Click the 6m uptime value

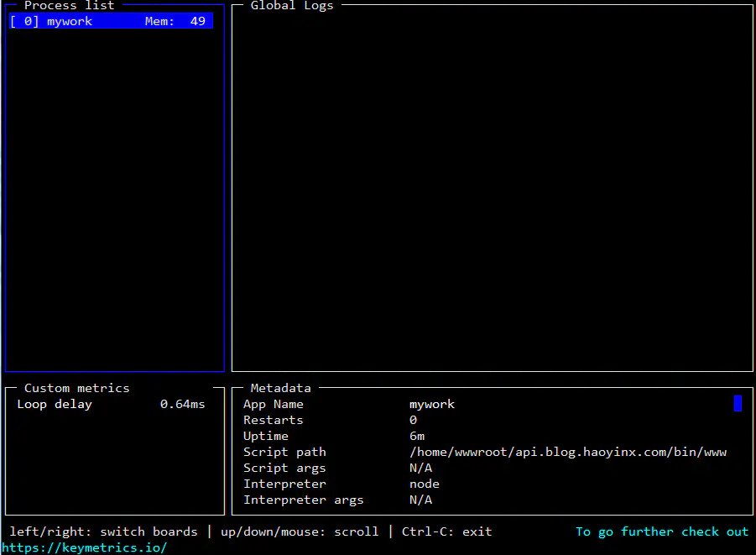point(417,437)
